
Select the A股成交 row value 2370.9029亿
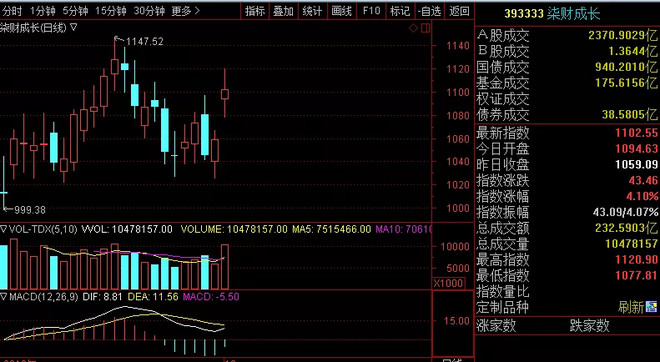[623, 35]
